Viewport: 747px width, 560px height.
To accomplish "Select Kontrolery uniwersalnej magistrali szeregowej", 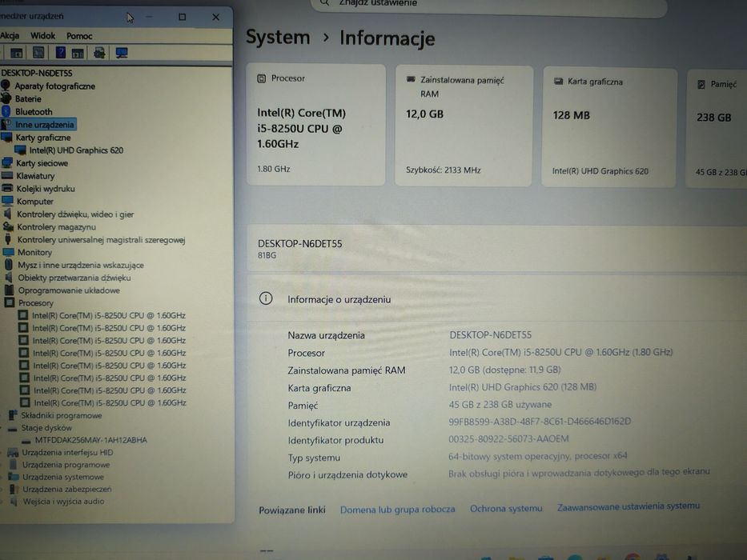I will coord(101,240).
